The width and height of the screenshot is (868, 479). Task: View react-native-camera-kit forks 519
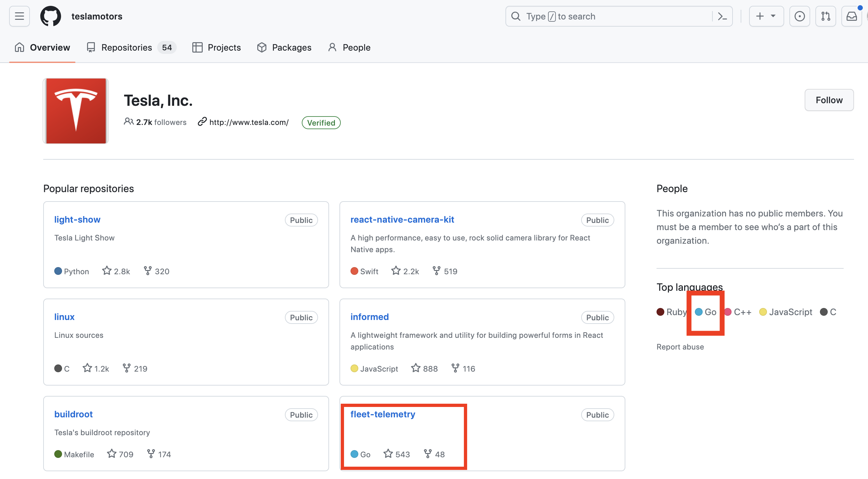tap(445, 271)
